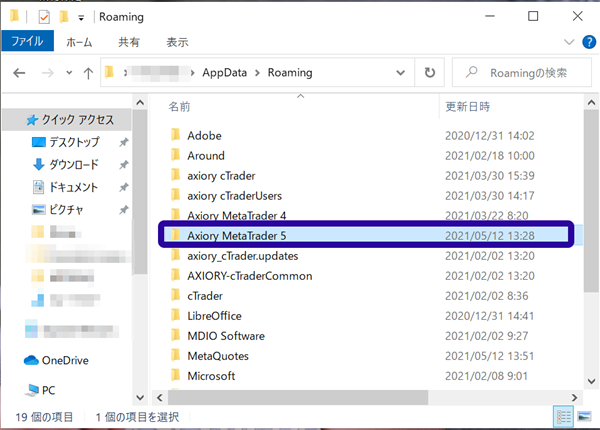This screenshot has width=600, height=430.
Task: Open ダウンロード in the navigation pane
Action: 74,165
